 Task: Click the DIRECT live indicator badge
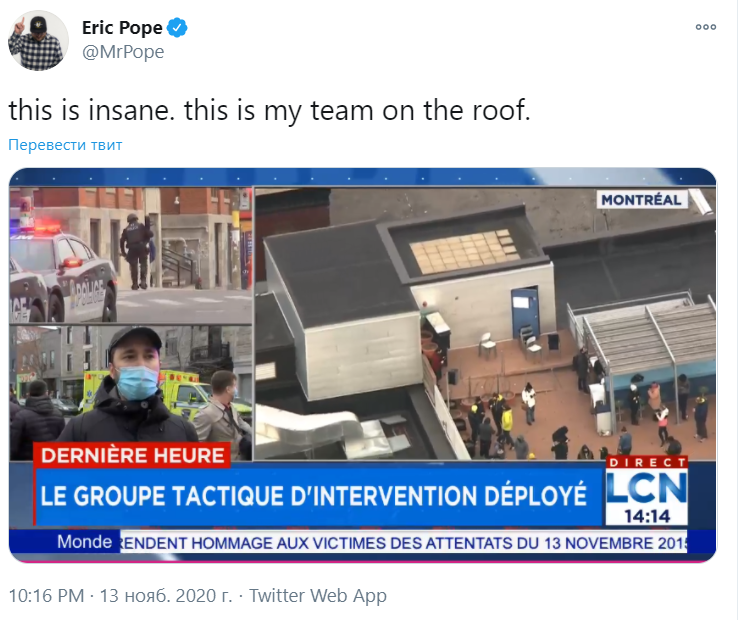647,462
